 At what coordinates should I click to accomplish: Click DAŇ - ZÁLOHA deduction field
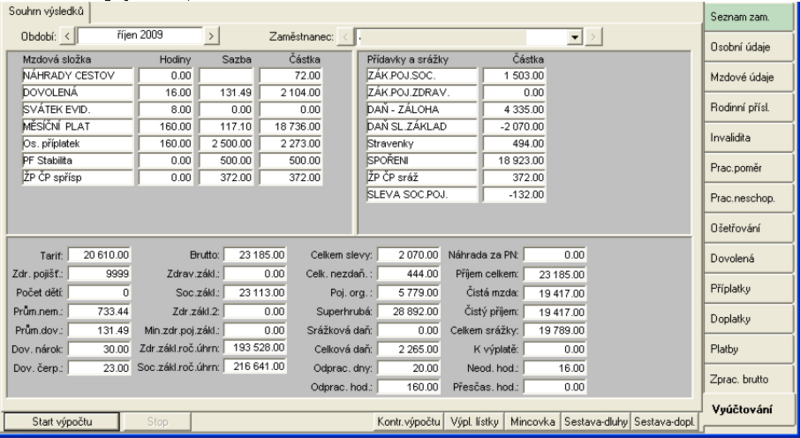(x=422, y=110)
